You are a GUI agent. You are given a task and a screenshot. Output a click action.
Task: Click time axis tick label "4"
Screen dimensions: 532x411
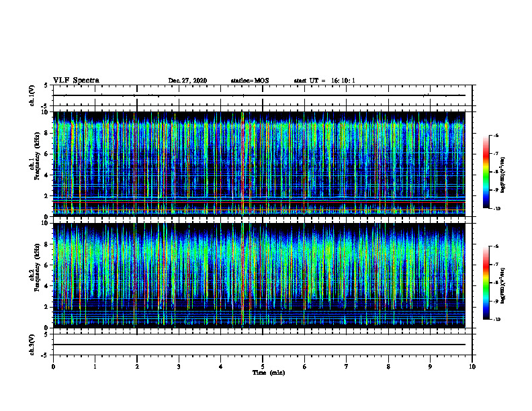[221, 367]
